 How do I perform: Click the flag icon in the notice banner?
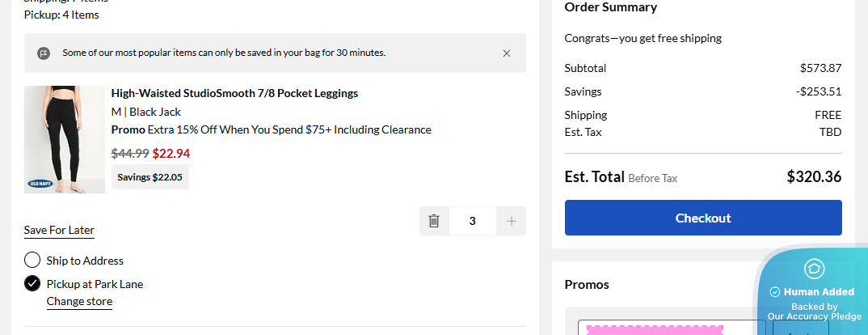44,53
